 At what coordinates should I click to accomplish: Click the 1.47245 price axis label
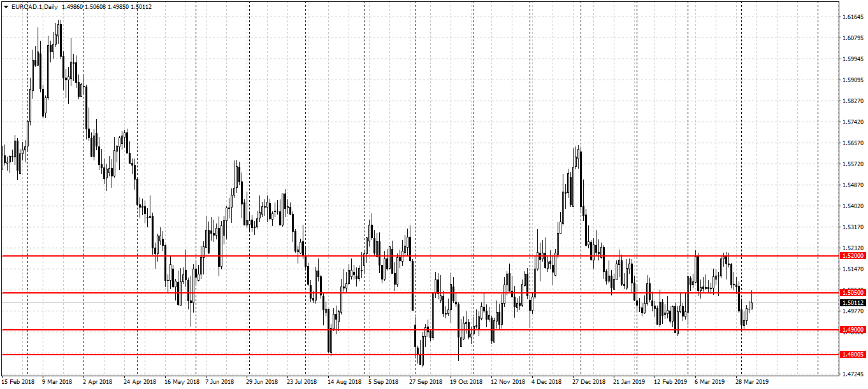pyautogui.click(x=853, y=375)
